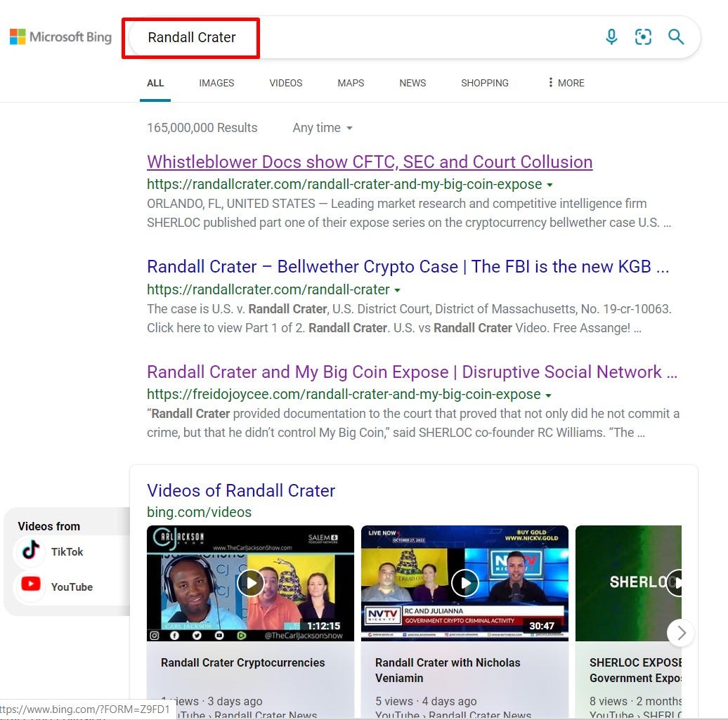Viewport: 728px width, 720px height.
Task: Play the Nicholas Veniamin video
Action: point(464,582)
